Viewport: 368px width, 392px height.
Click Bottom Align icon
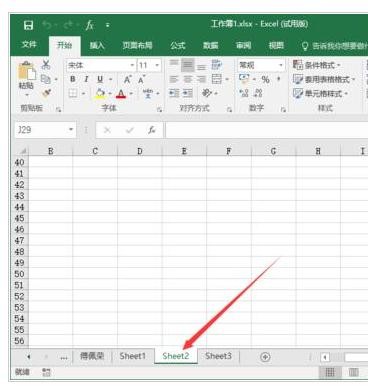pyautogui.click(x=201, y=66)
